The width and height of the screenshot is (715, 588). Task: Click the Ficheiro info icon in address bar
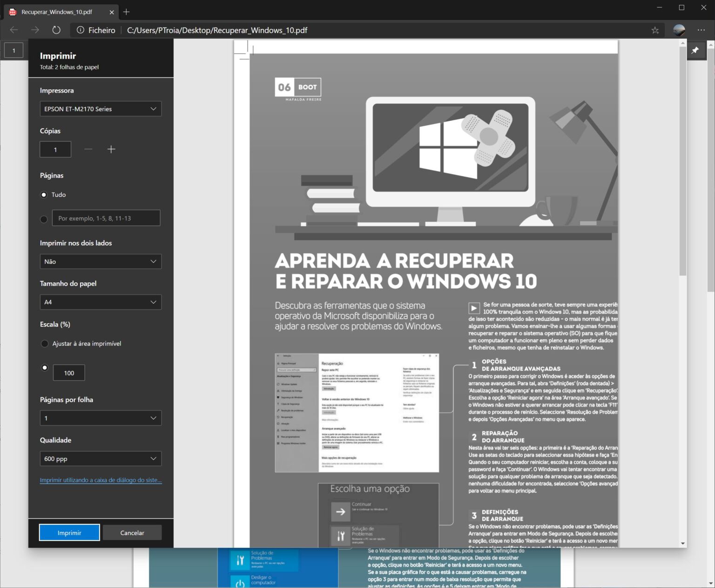(80, 30)
